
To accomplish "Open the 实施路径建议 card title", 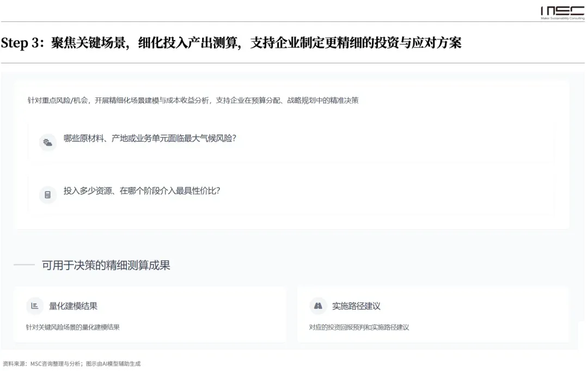I will tap(356, 306).
